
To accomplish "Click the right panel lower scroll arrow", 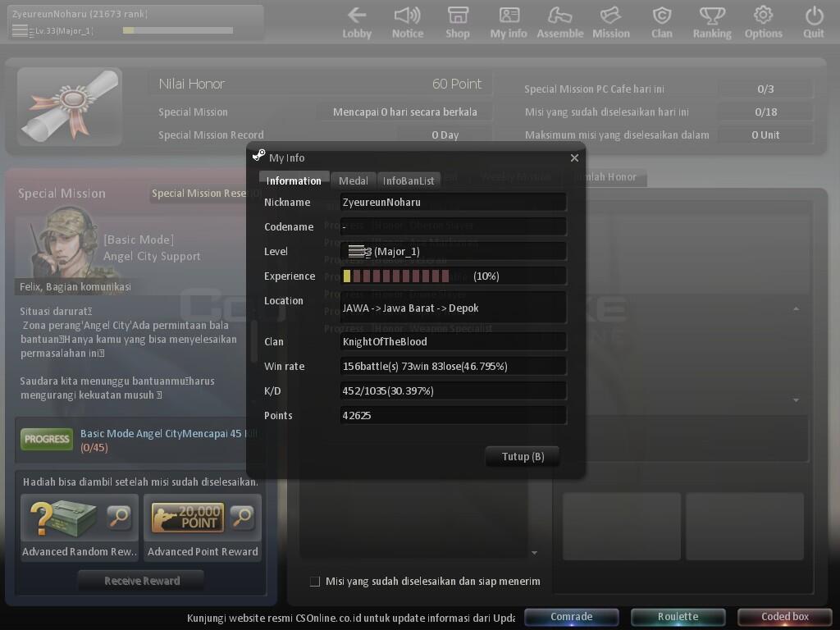I will (x=796, y=400).
